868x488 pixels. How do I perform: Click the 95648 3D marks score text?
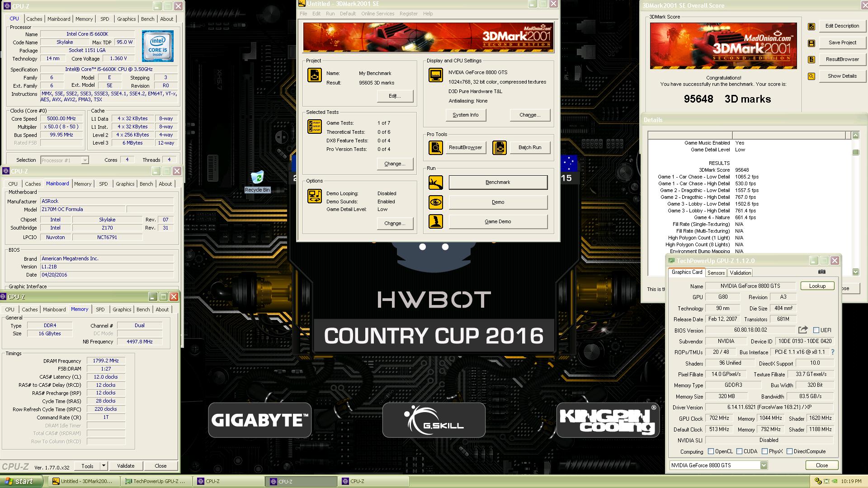click(727, 99)
